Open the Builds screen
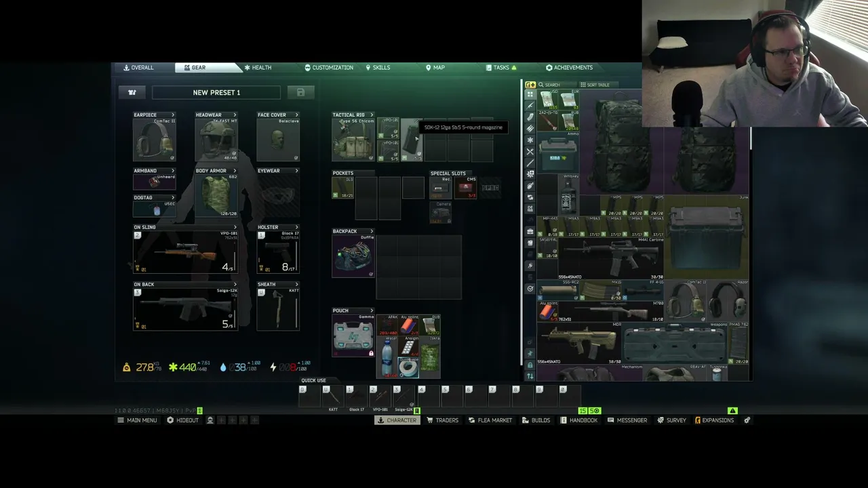 536,420
